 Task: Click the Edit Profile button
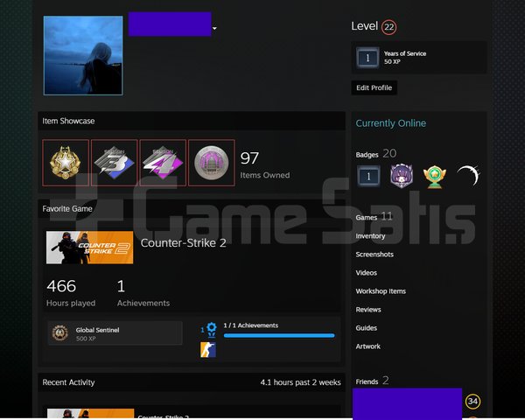point(374,87)
